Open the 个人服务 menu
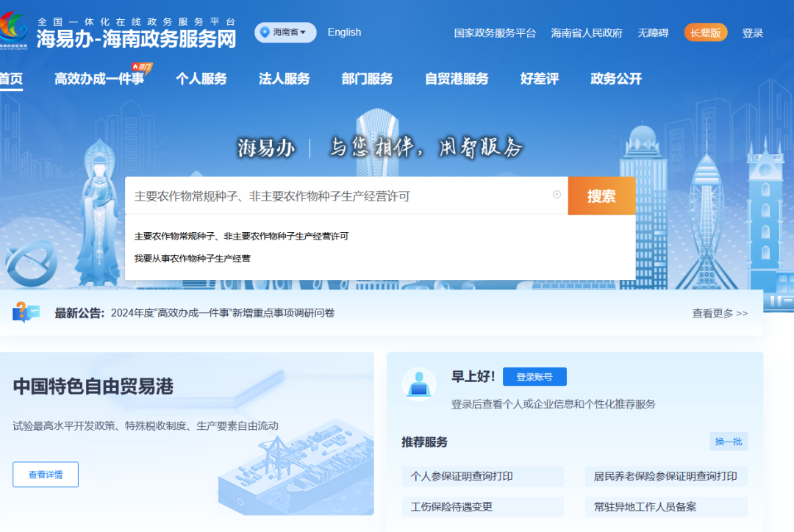This screenshot has width=794, height=532. (201, 79)
